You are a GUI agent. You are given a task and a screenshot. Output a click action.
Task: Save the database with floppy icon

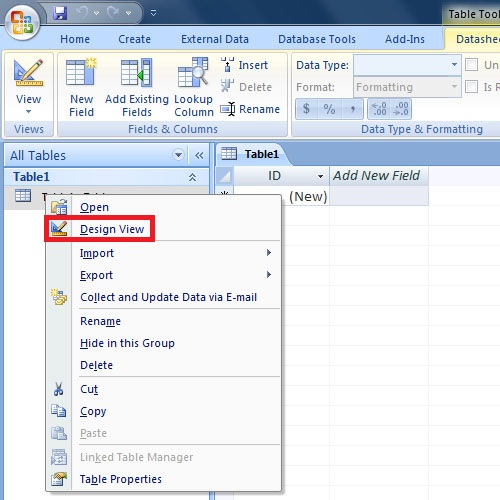(60, 13)
